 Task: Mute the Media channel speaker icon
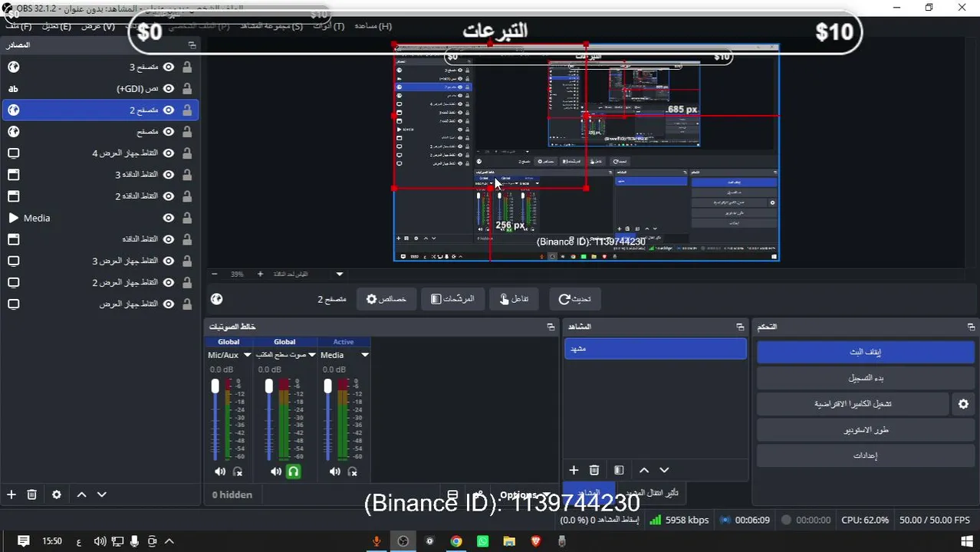[335, 472]
